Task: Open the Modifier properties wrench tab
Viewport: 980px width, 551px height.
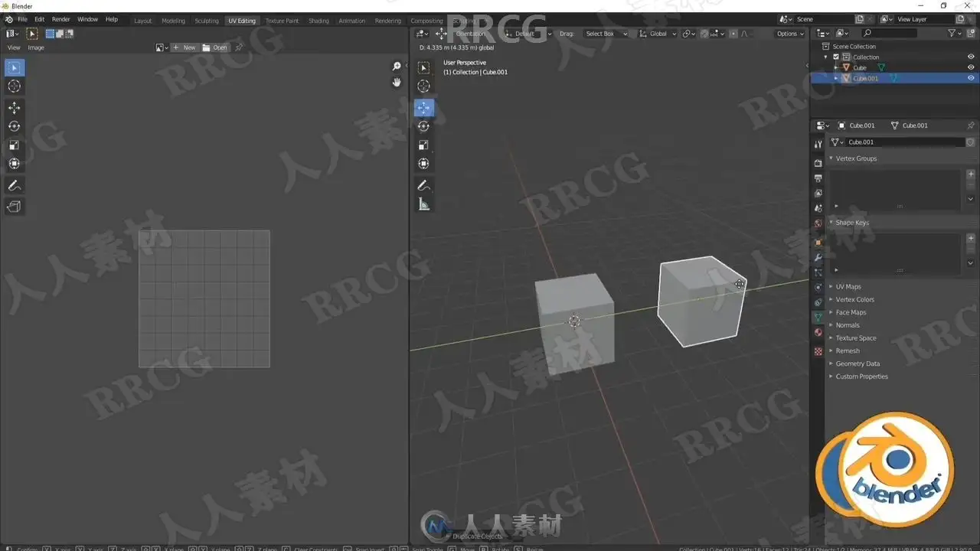Action: pos(818,257)
